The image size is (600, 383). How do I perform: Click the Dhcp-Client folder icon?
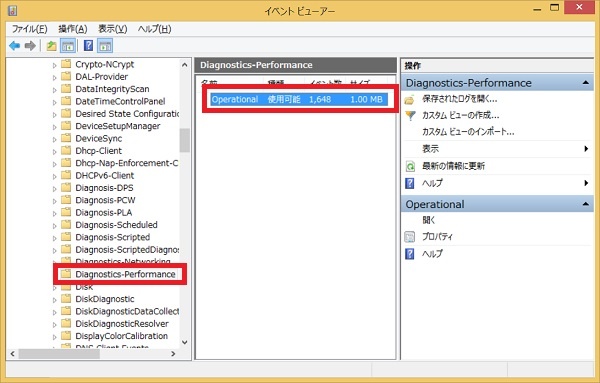click(x=66, y=150)
